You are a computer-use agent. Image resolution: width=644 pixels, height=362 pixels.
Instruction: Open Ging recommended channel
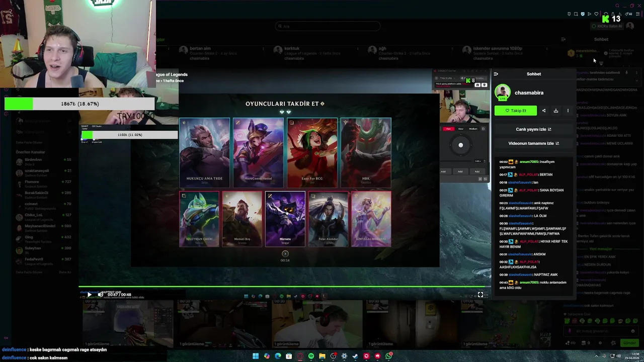click(x=44, y=239)
